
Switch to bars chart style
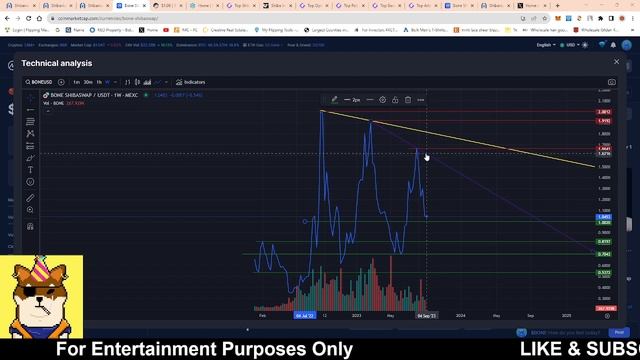coord(127,82)
